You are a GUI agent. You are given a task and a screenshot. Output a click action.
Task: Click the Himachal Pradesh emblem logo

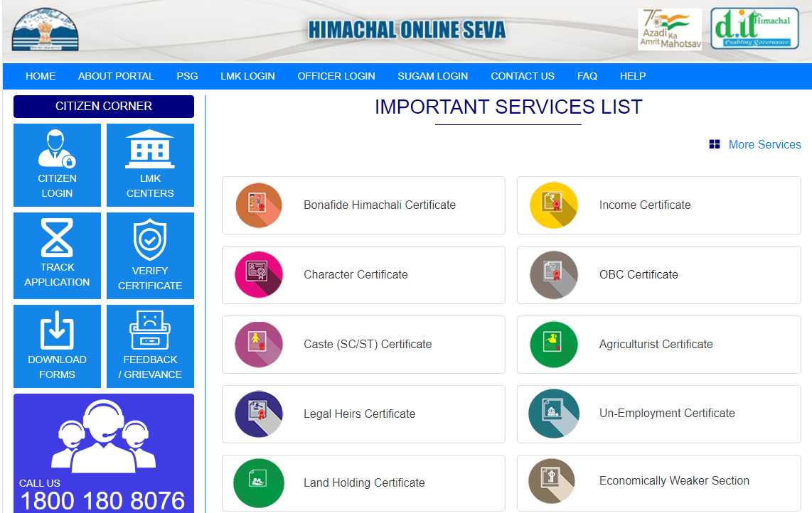(x=45, y=29)
